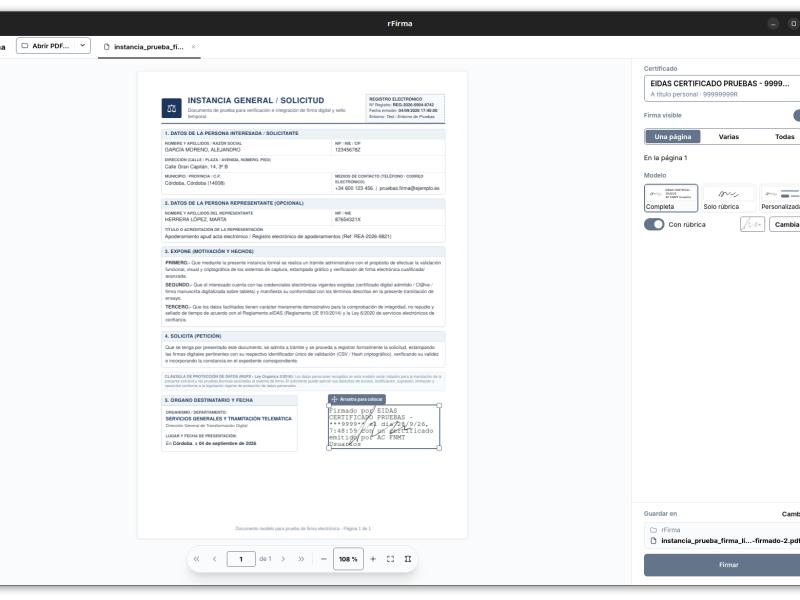The width and height of the screenshot is (800, 600).
Task: Zoom out with the minus icon
Action: pos(323,559)
